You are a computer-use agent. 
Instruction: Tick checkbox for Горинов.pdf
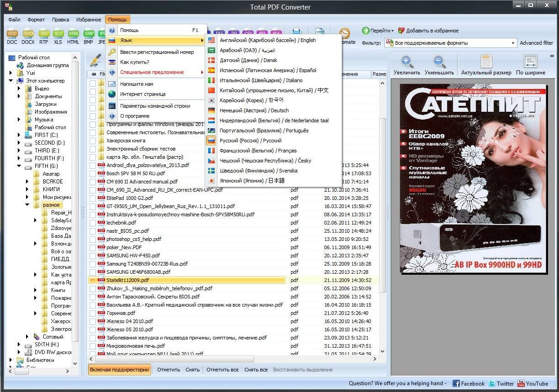click(93, 313)
